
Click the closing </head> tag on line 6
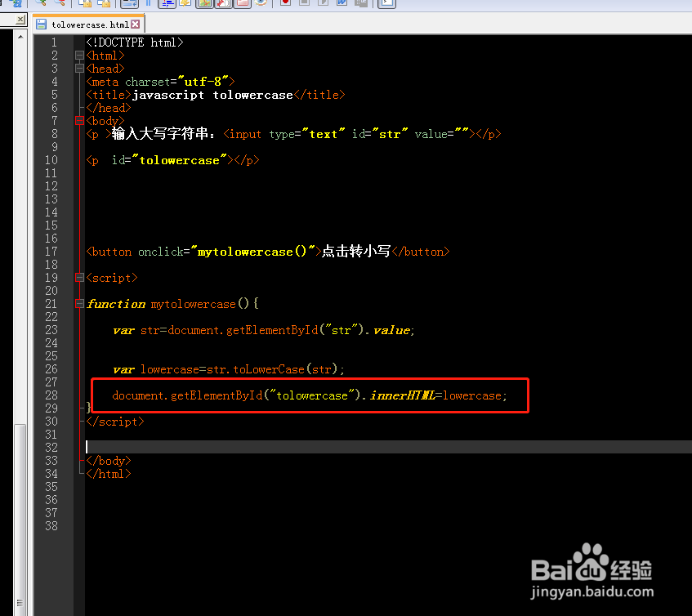pos(109,108)
